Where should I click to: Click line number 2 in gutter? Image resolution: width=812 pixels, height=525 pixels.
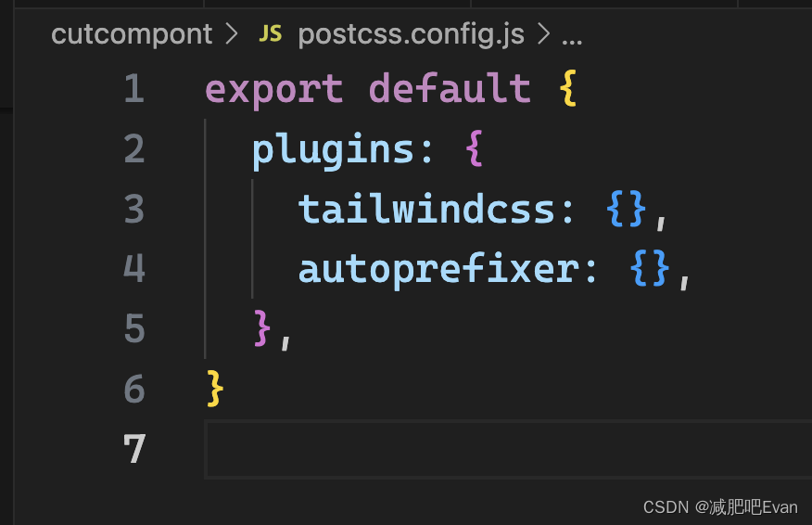134,148
